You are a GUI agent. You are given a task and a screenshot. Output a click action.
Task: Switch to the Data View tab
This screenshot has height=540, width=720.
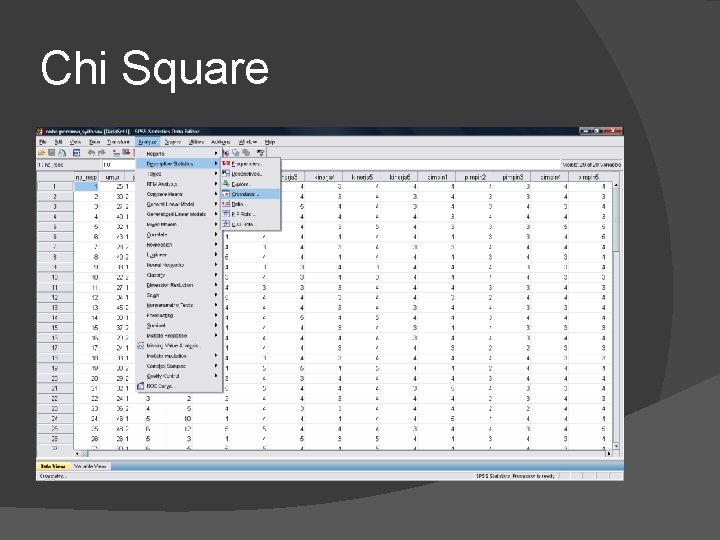click(53, 466)
